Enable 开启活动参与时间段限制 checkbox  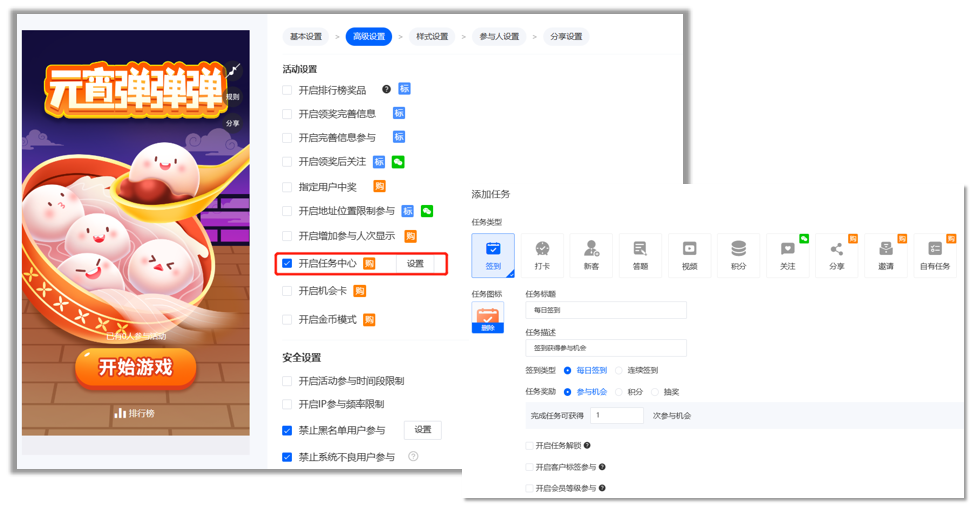coord(287,381)
